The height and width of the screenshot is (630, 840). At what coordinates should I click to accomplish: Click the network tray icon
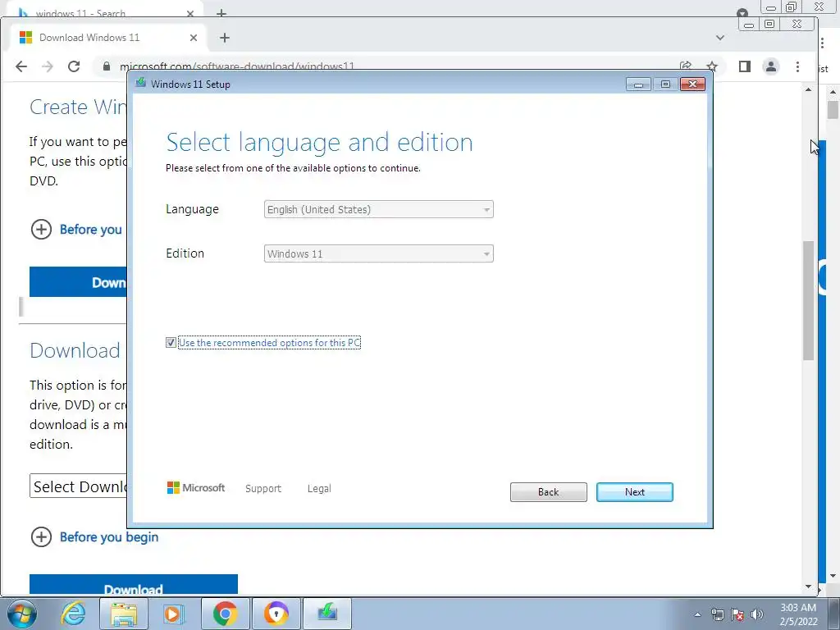[717, 614]
